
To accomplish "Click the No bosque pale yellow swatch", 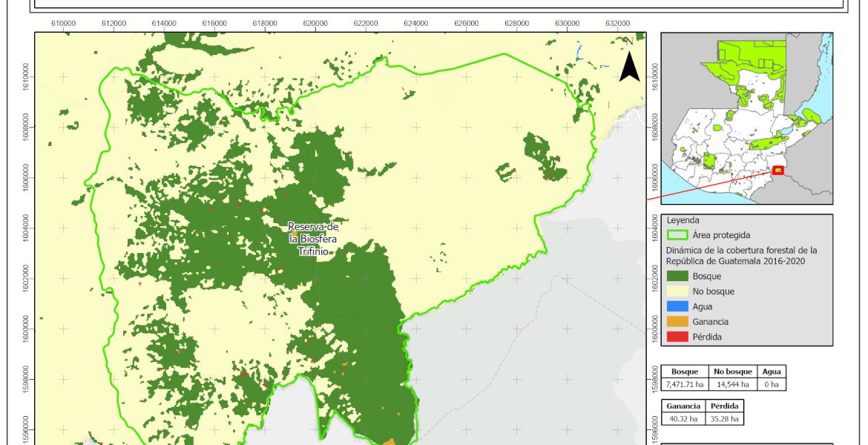I will pos(677,291).
